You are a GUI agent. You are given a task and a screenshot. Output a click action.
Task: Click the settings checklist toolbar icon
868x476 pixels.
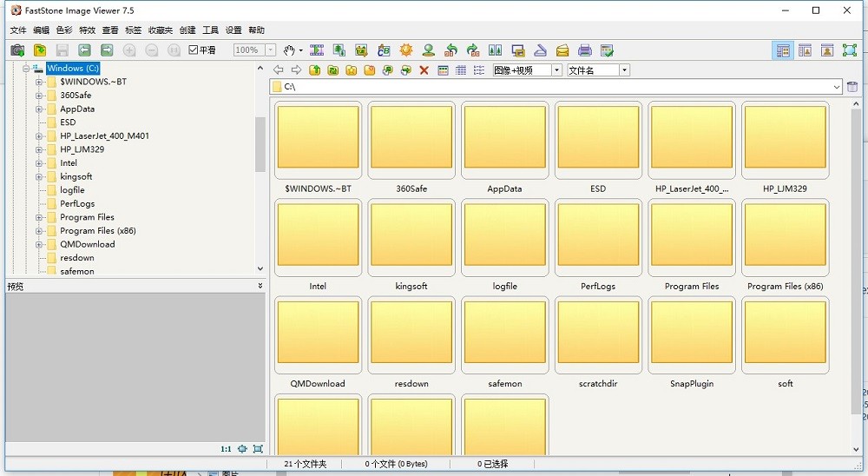(x=608, y=50)
